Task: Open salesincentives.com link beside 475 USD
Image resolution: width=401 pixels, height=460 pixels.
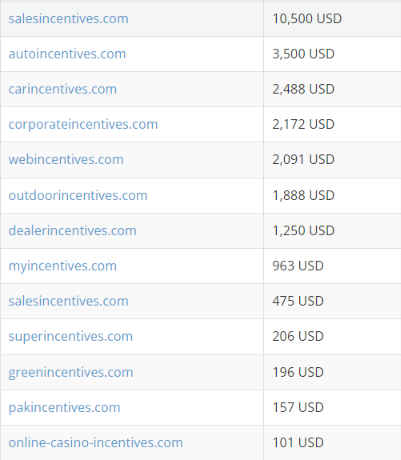Action: pos(68,301)
